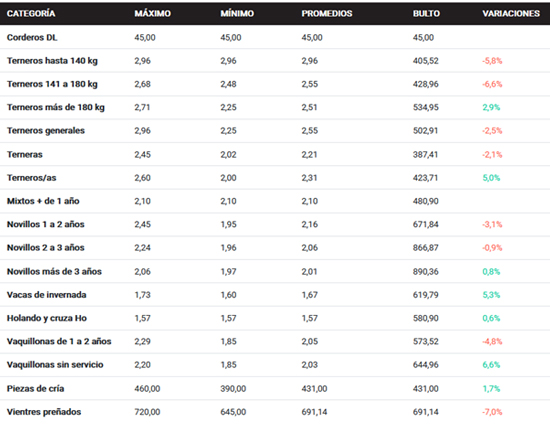This screenshot has height=427, width=550.
Task: Click the Mixtos + de 1 año label
Action: coord(43,201)
